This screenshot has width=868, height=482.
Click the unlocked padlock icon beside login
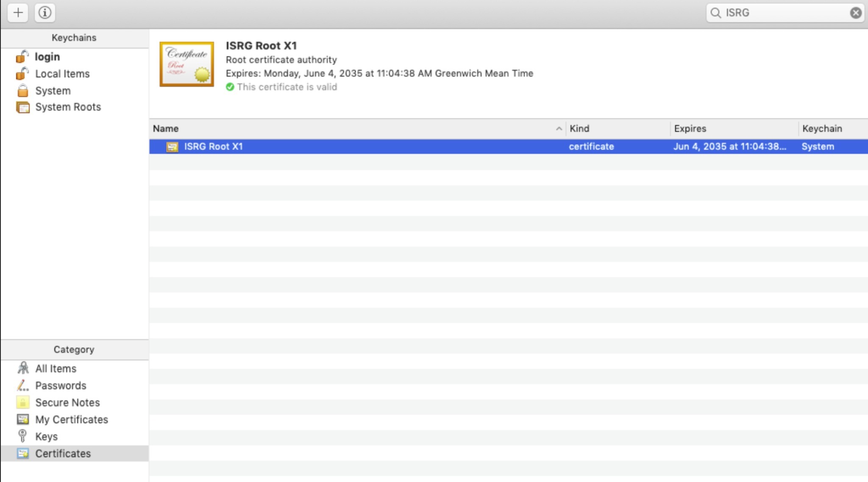click(22, 56)
